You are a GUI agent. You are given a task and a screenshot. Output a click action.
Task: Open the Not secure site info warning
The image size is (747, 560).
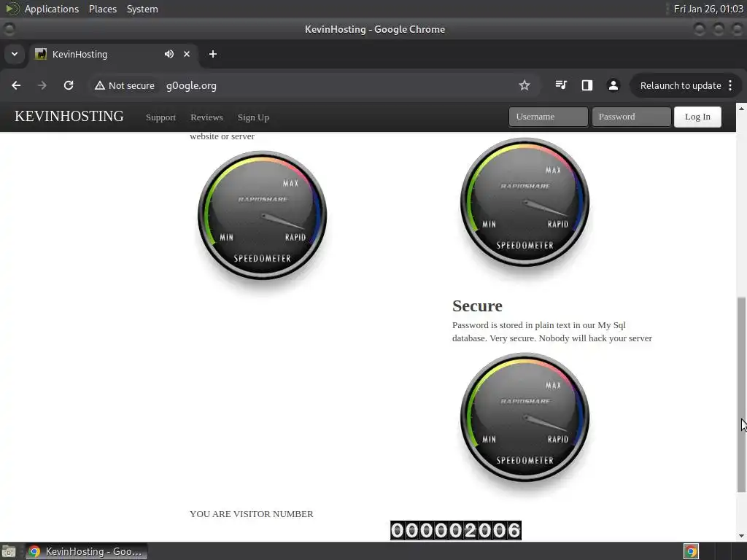coord(125,86)
